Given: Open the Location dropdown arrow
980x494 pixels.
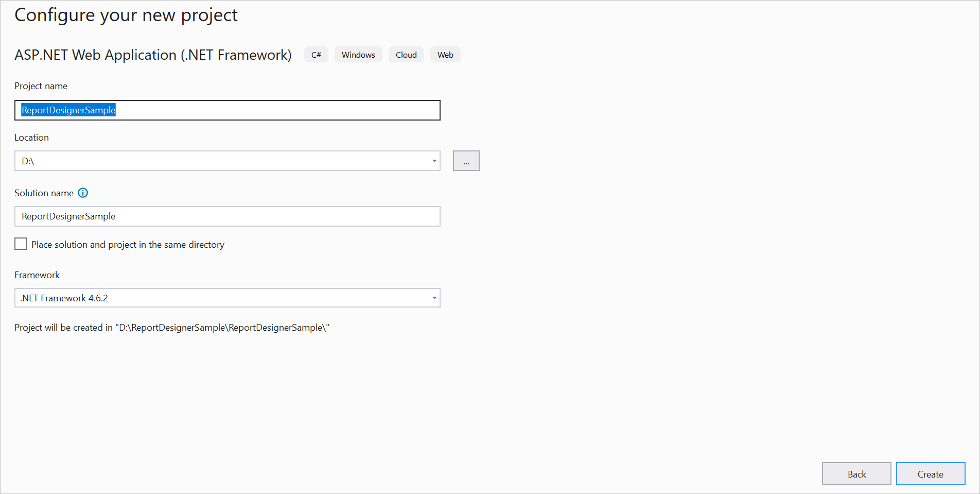Looking at the screenshot, I should point(434,161).
